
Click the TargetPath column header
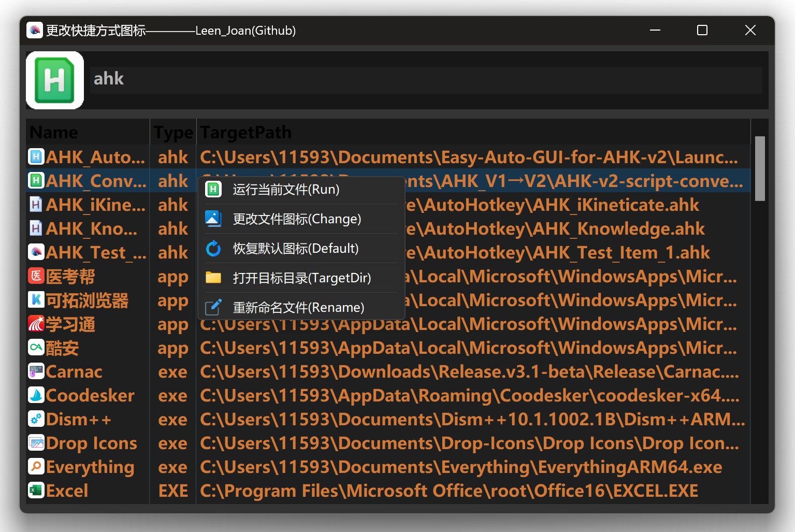tap(245, 133)
